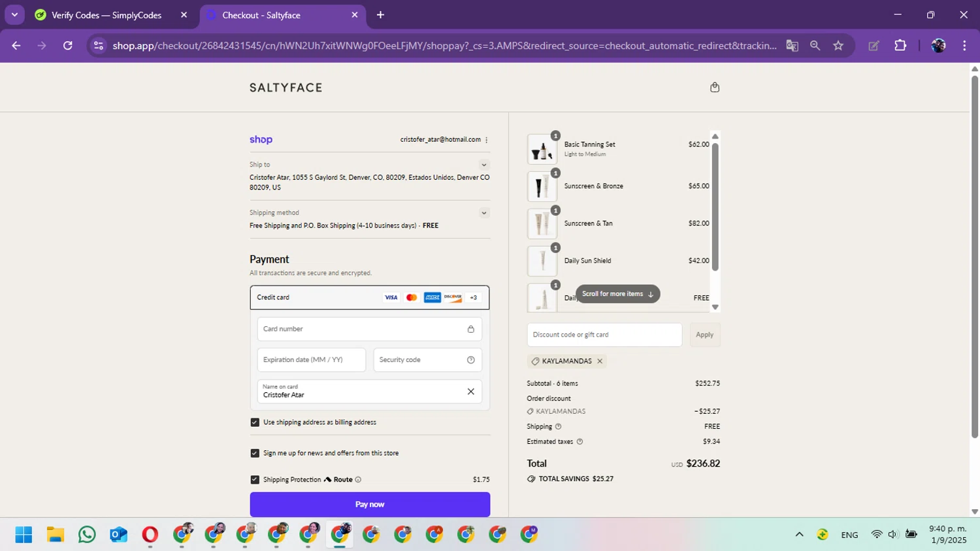Open the Windows Start menu

[x=24, y=535]
